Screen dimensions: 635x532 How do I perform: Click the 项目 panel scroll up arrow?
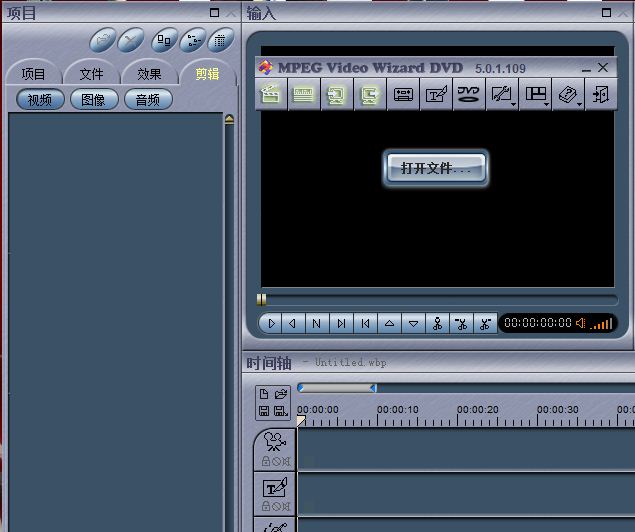point(229,119)
